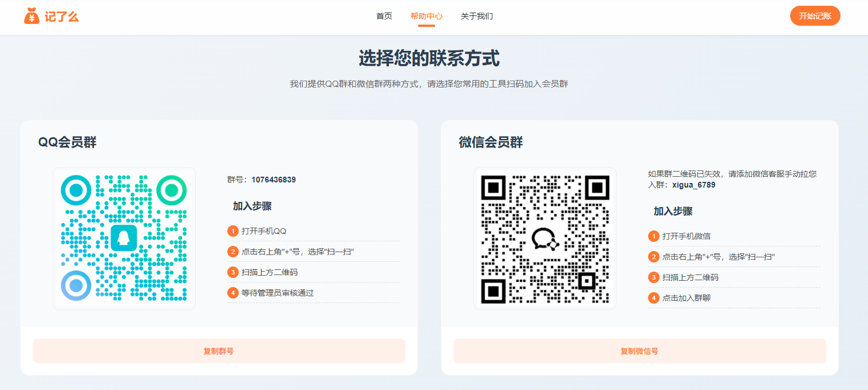This screenshot has width=868, height=390.
Task: Click the WeChat group QR code image
Action: (x=545, y=238)
